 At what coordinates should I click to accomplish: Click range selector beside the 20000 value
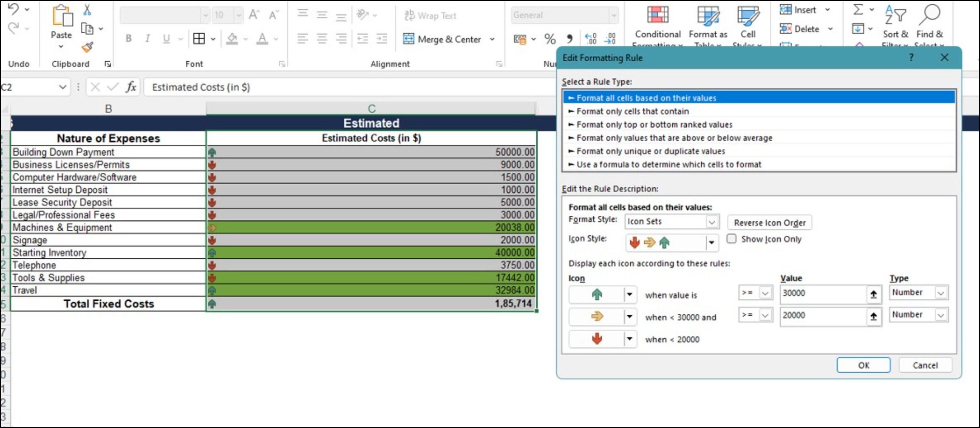(x=873, y=316)
